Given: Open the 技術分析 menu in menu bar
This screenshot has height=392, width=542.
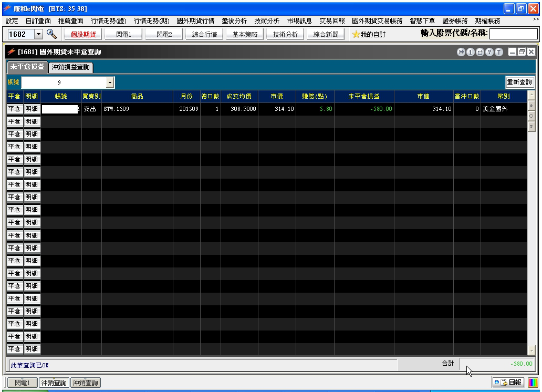Looking at the screenshot, I should pos(266,21).
